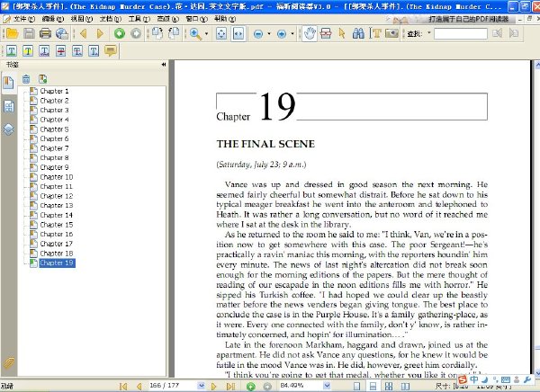The image size is (540, 392).
Task: Switch to the page thumbnails panel tab
Action: click(8, 107)
